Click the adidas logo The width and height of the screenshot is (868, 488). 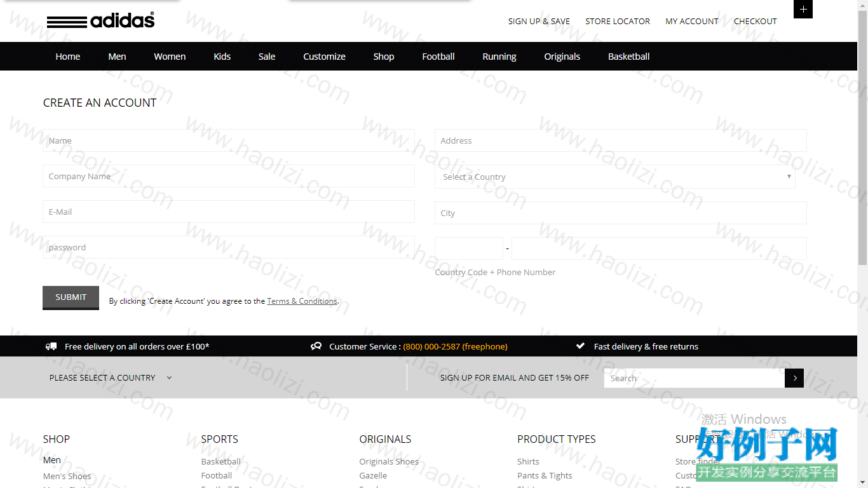pos(100,21)
